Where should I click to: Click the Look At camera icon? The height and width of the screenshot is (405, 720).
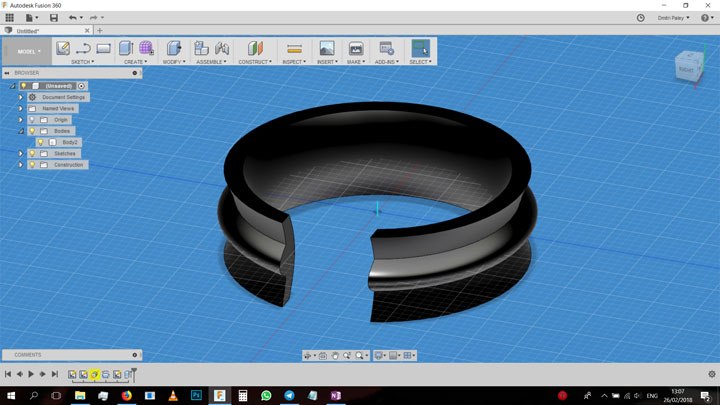[x=323, y=355]
